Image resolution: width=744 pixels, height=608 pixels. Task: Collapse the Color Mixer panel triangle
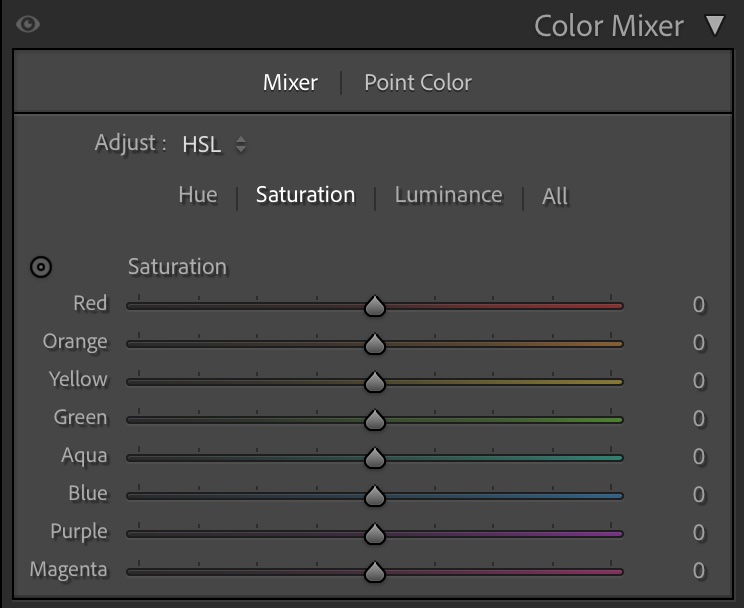(x=715, y=26)
